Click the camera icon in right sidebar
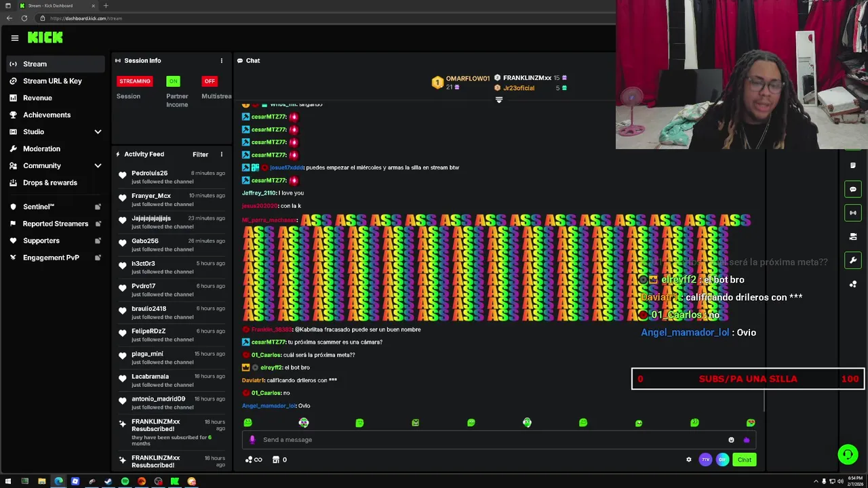The height and width of the screenshot is (488, 868). point(853,237)
